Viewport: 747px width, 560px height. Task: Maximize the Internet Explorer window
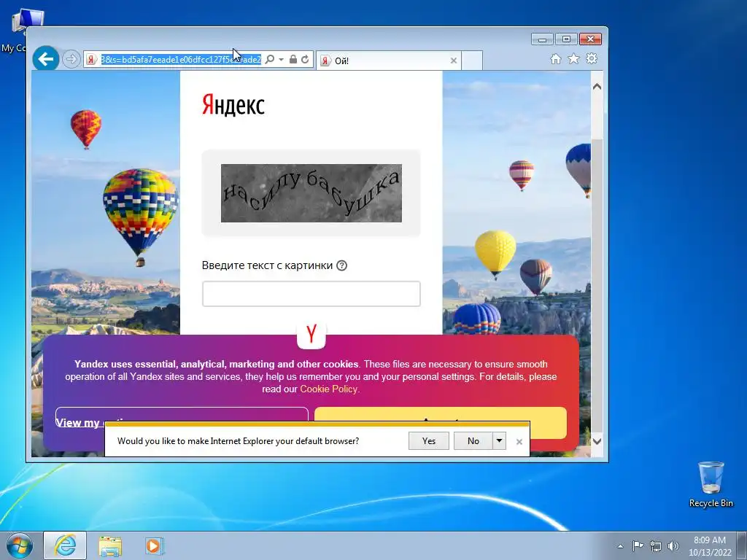566,39
